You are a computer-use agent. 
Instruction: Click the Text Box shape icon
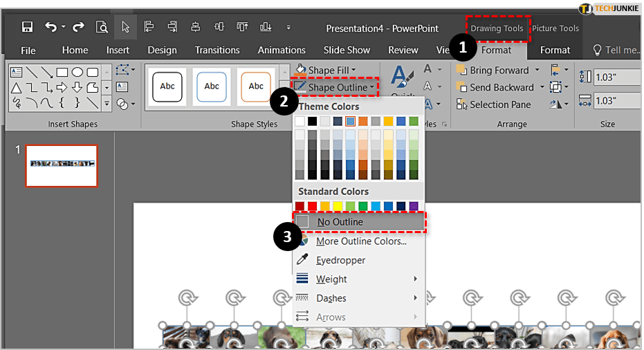(15, 72)
